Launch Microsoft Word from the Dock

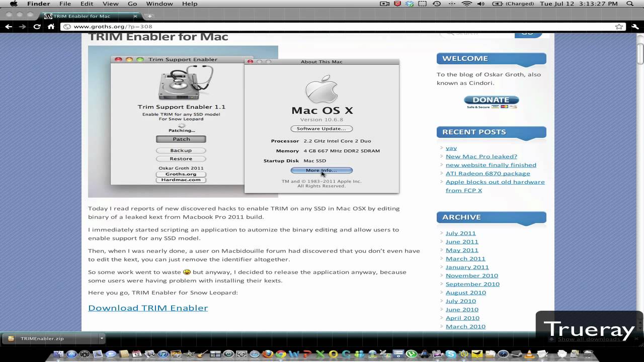click(x=294, y=354)
